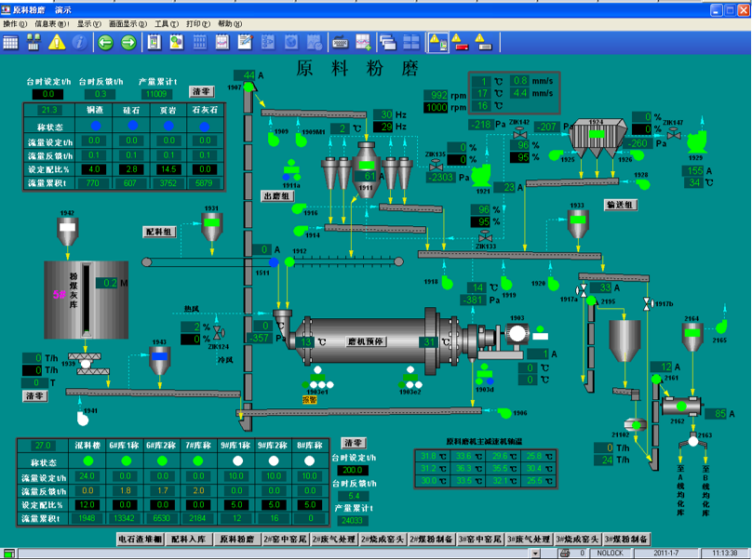Open the on-screen keyboard toolbar icon
Screen dimensions: 752x560
pyautogui.click(x=340, y=43)
